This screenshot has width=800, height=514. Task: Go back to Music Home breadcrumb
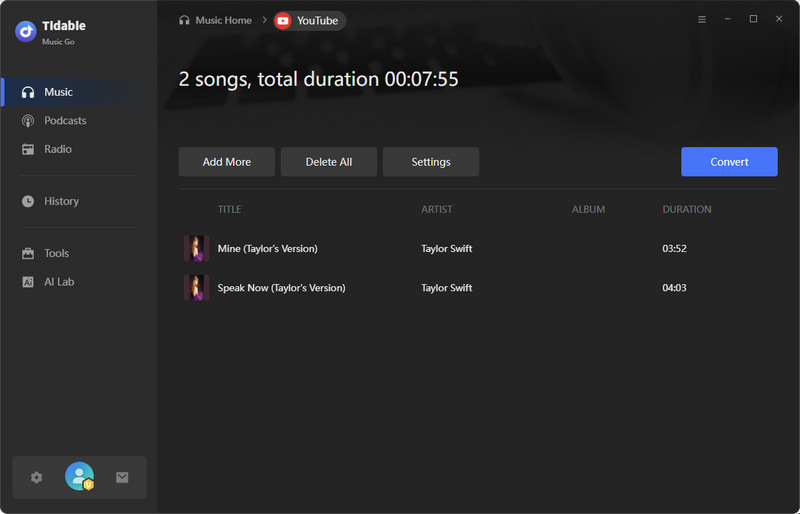(x=223, y=20)
